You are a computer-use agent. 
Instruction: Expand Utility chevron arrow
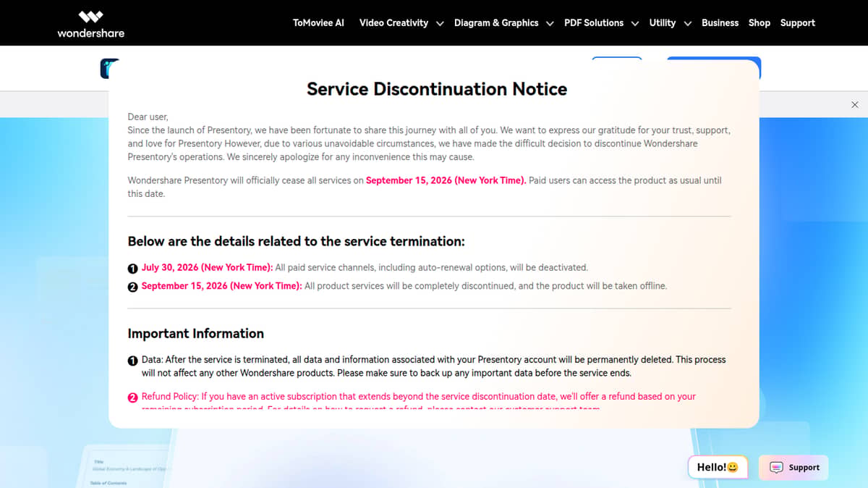(688, 23)
